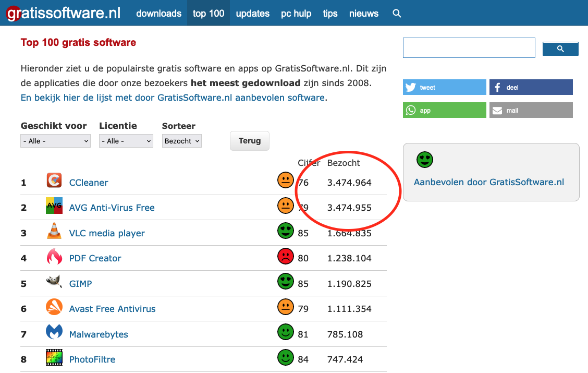Click the PhotoFiltre filmstrip icon

click(x=54, y=358)
